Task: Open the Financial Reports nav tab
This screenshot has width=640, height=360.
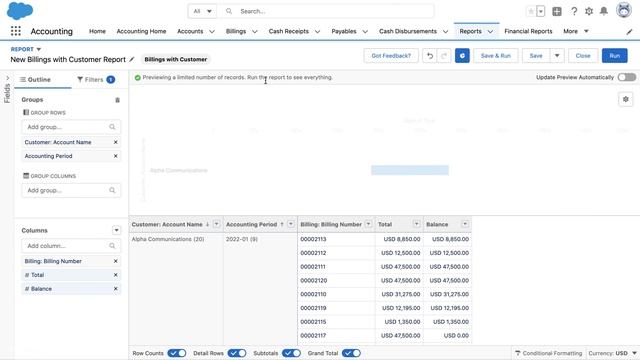Action: (x=528, y=31)
